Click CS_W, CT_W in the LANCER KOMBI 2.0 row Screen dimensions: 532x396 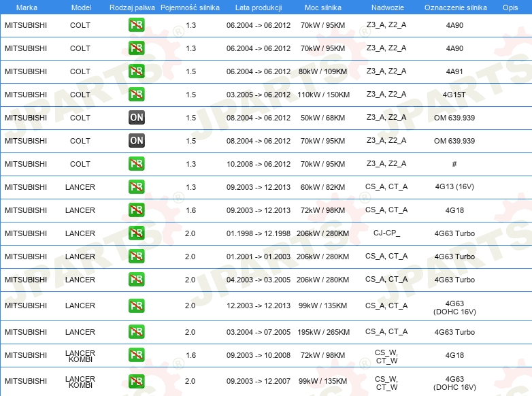[386, 383]
